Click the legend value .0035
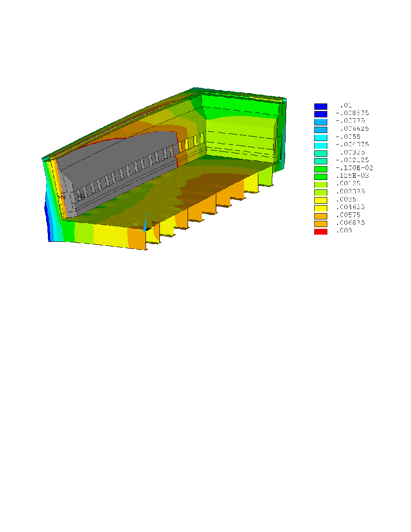 [346, 199]
